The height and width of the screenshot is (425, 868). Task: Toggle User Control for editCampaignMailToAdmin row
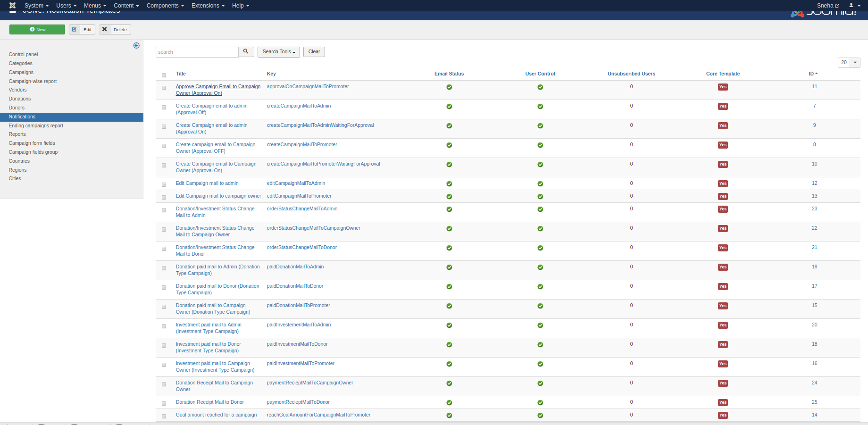pyautogui.click(x=540, y=184)
